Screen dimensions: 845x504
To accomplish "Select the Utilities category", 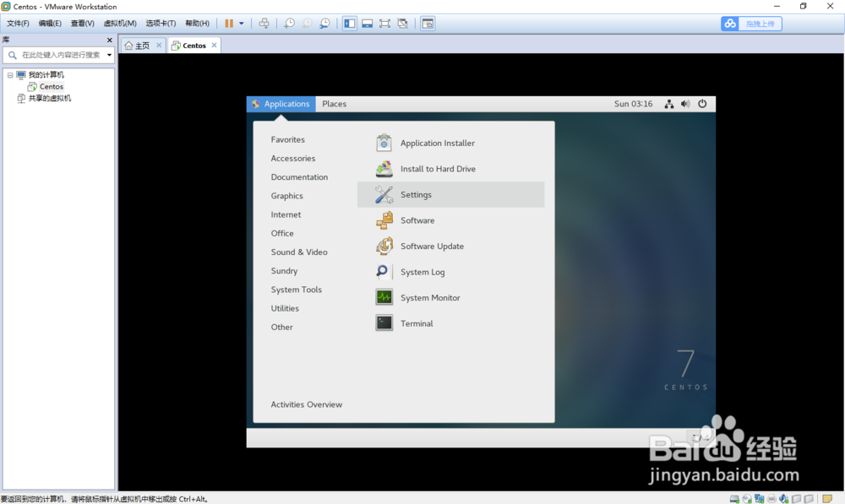I will click(x=285, y=308).
